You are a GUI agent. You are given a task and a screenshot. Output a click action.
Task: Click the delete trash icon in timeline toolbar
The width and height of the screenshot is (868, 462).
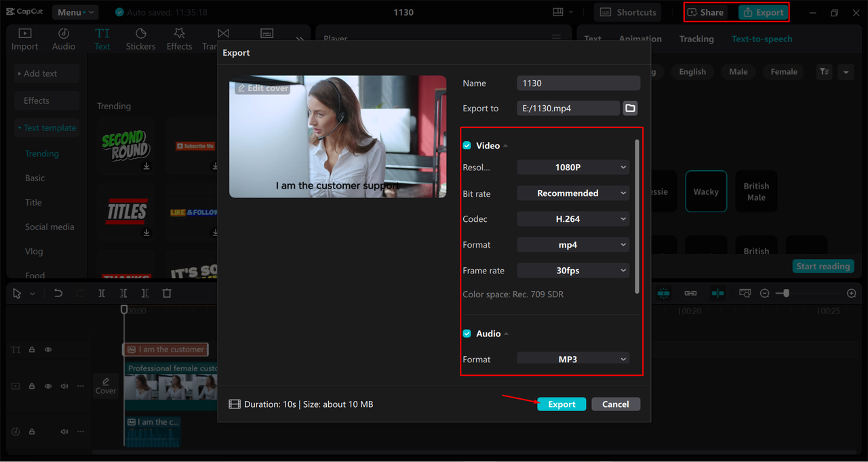[167, 293]
